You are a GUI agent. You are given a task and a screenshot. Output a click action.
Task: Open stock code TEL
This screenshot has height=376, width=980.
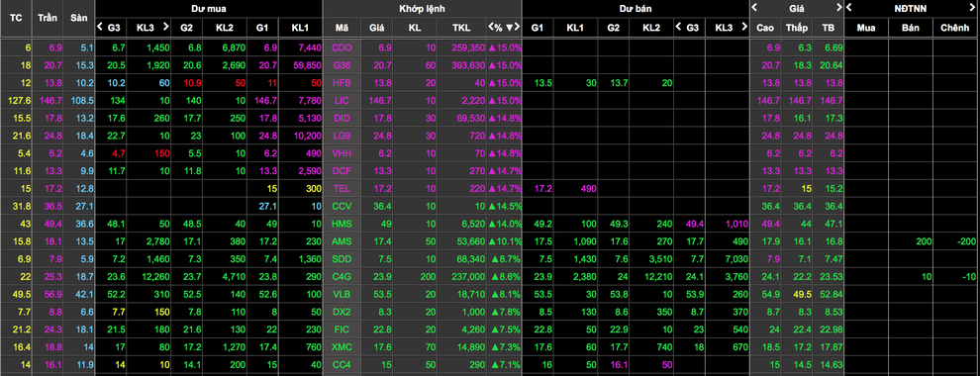342,188
